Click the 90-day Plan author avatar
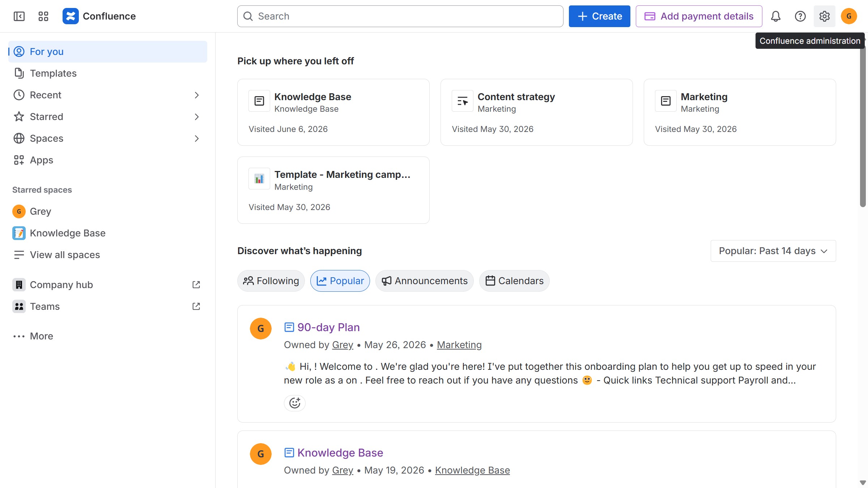Image resolution: width=868 pixels, height=488 pixels. point(261,329)
